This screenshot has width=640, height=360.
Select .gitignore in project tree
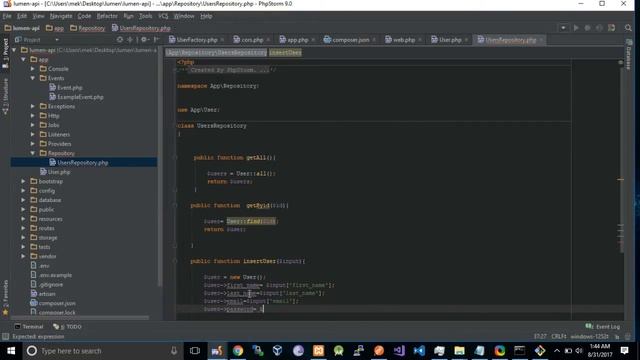(x=47, y=284)
